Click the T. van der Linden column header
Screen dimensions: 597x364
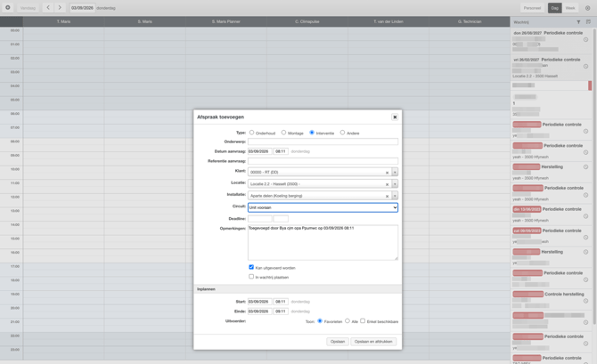tap(388, 21)
